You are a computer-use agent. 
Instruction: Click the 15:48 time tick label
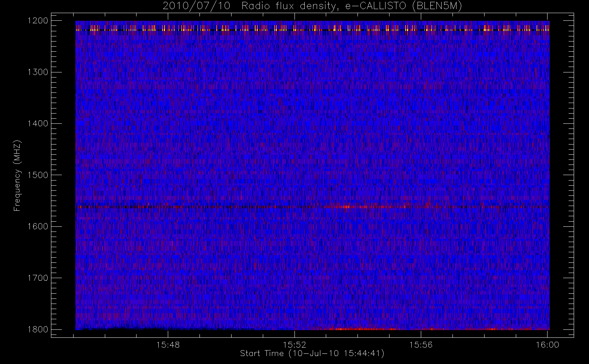(168, 345)
